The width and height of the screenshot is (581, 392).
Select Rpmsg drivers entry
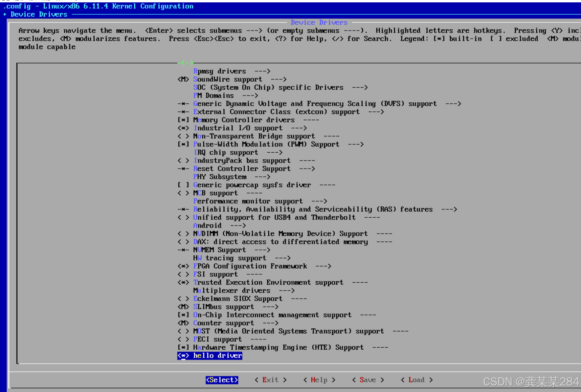click(x=220, y=71)
